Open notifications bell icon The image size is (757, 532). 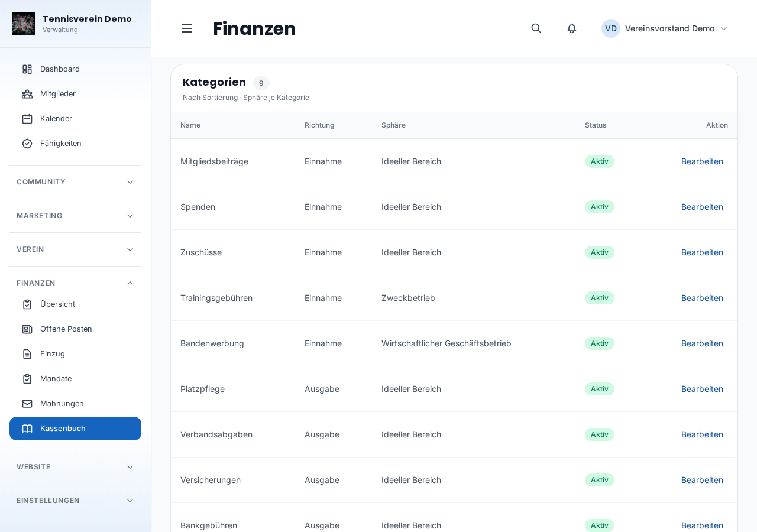click(x=572, y=28)
